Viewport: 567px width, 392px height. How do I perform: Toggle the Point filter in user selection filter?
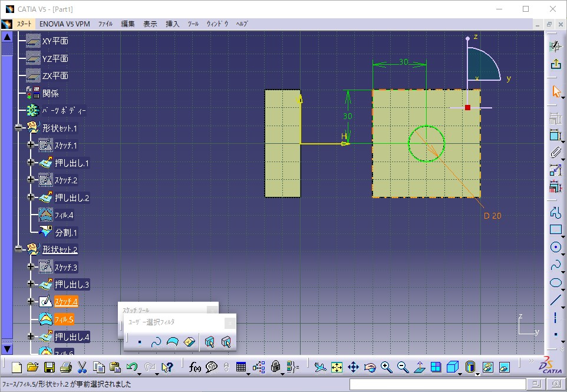click(140, 342)
